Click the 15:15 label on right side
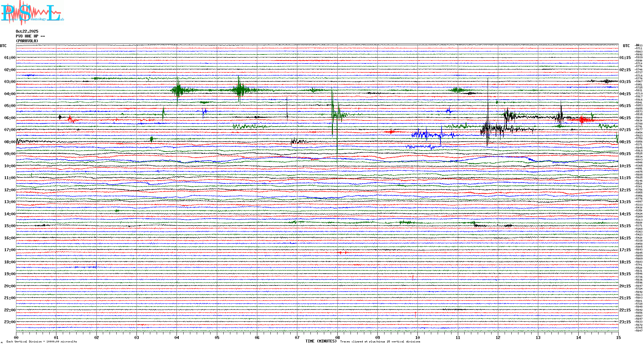Viewport: 644px width, 346px height. pos(625,226)
